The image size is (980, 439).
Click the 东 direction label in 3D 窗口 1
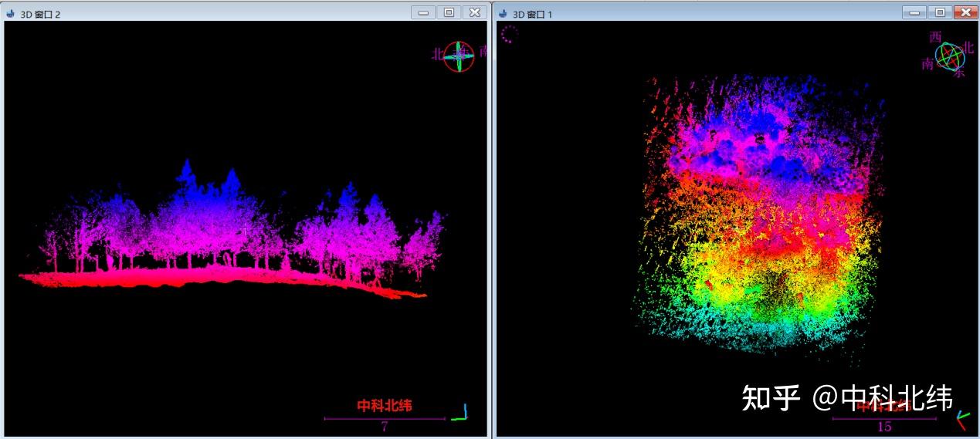point(959,73)
